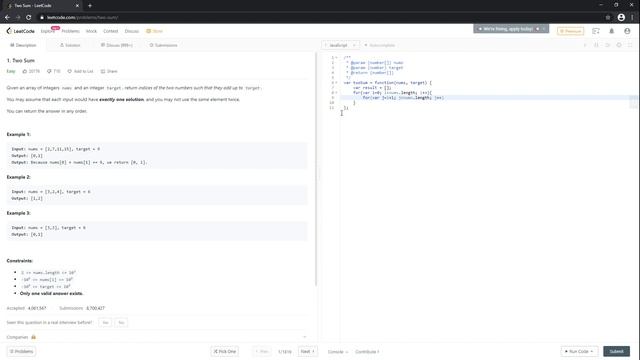640x360 pixels.
Task: Collapse code fold arrow on line 8
Action: (x=336, y=93)
